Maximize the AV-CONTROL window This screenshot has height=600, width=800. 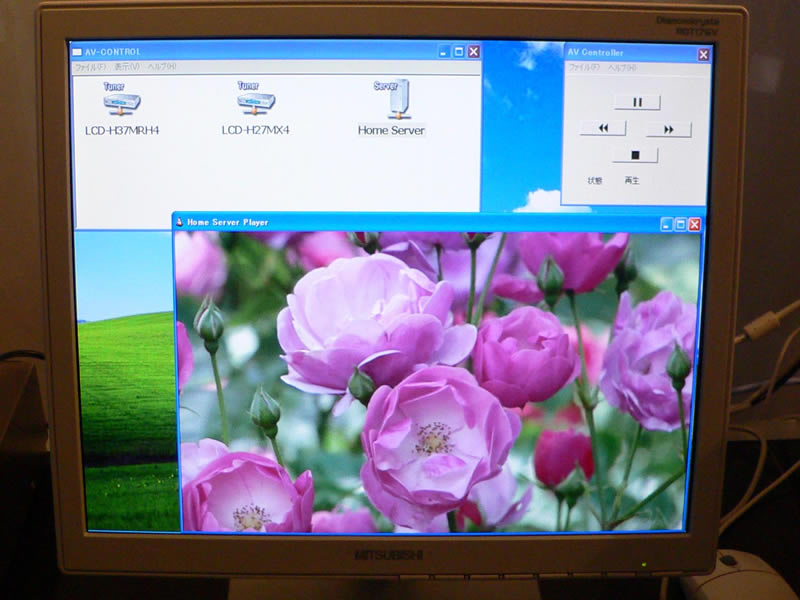pyautogui.click(x=459, y=52)
